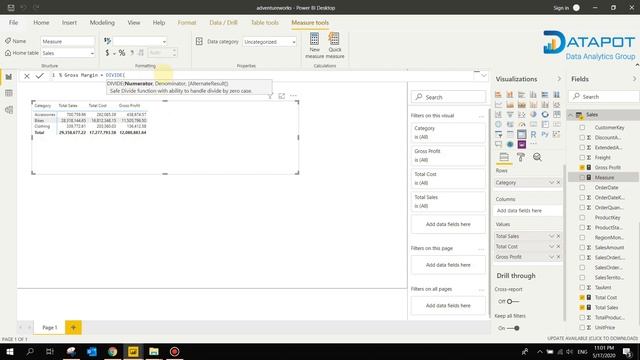This screenshot has width=640, height=360.
Task: Select the stacked bar chart visual
Action: (x=498, y=95)
